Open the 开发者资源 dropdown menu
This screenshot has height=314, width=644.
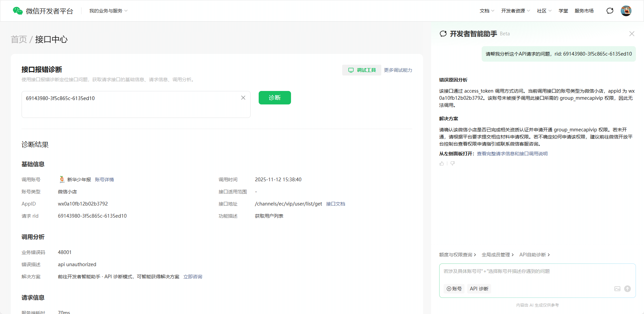point(516,11)
